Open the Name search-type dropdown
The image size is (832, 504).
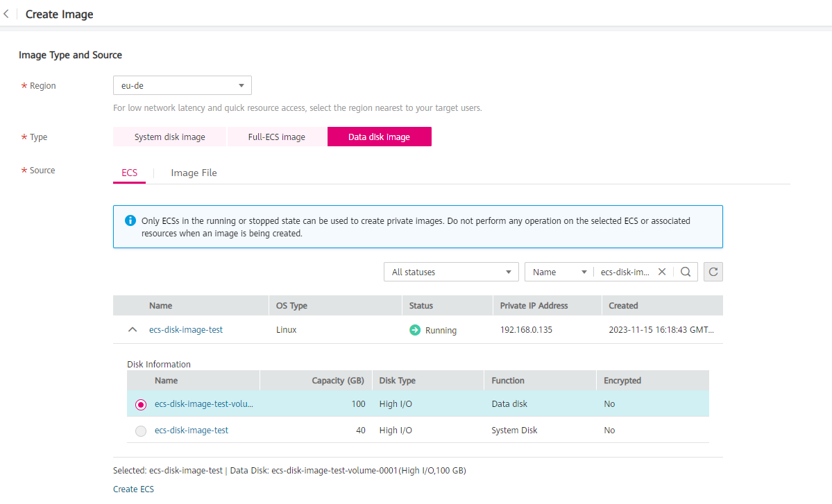559,272
